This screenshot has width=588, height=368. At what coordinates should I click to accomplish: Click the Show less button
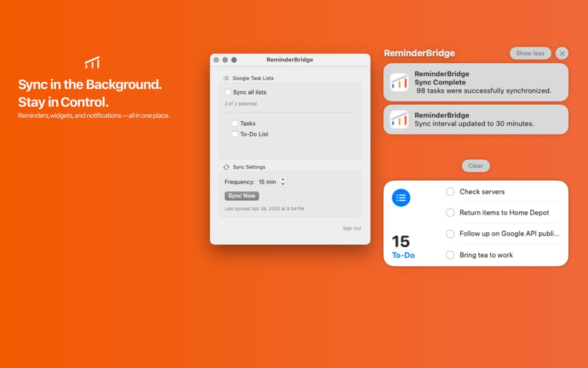530,53
